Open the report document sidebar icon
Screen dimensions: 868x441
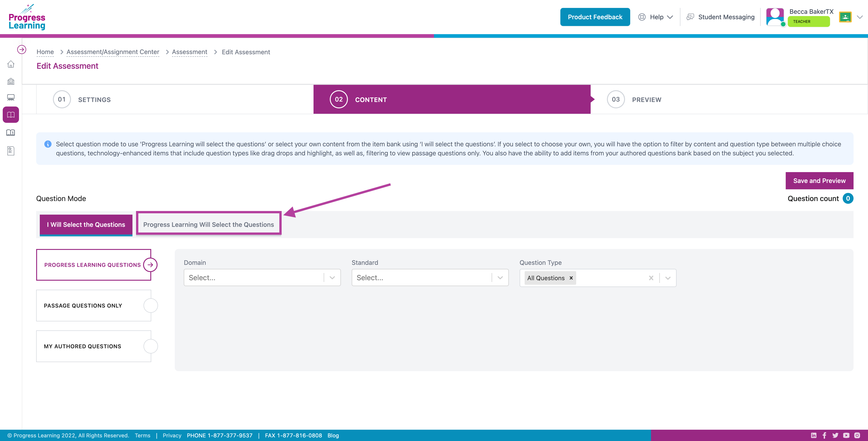(11, 150)
